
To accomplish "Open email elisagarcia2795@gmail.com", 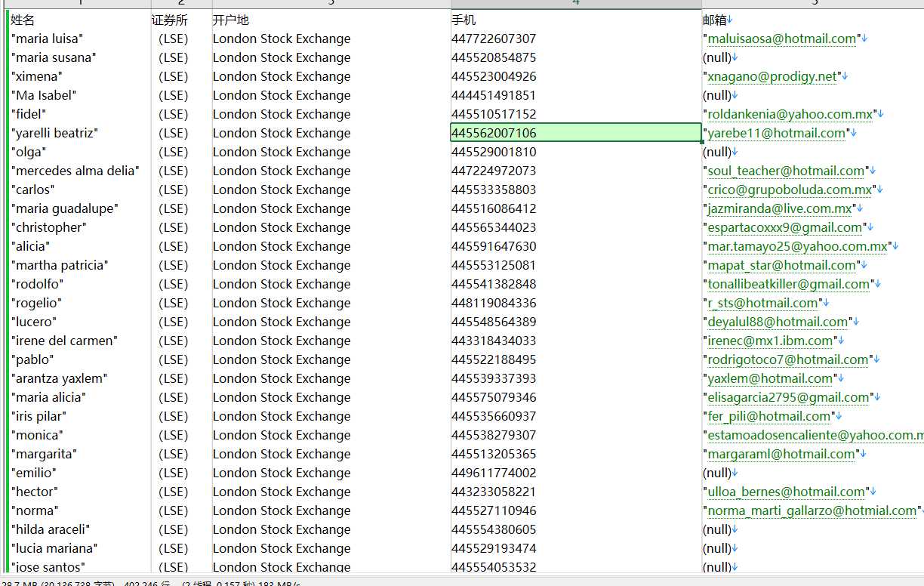I will click(788, 397).
